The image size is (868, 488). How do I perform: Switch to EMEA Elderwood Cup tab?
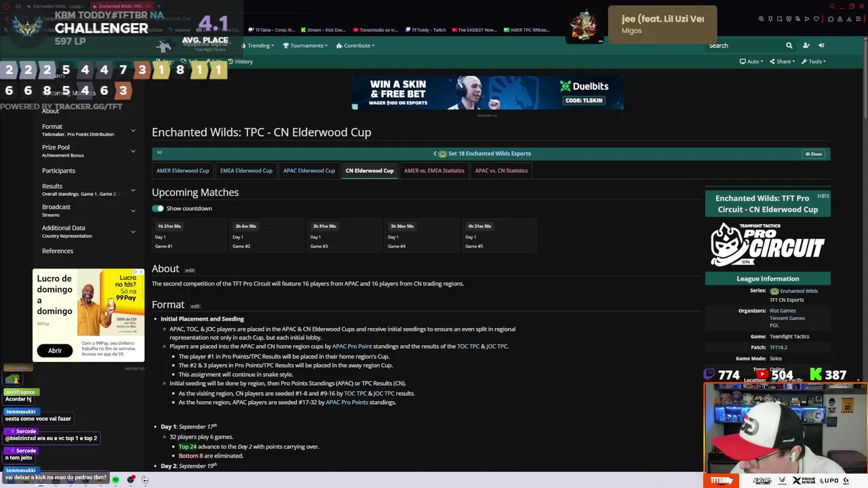click(246, 171)
